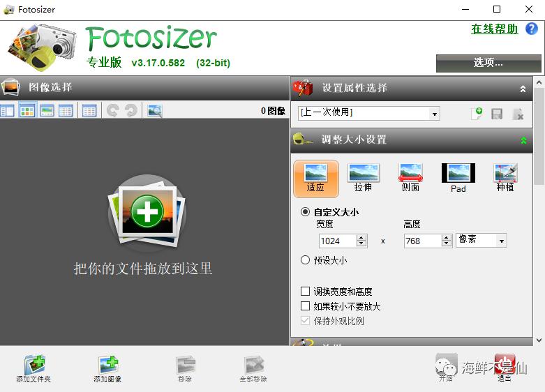545x392 pixels.
Task: Open the 在线帮助 online help link
Action: [x=494, y=29]
